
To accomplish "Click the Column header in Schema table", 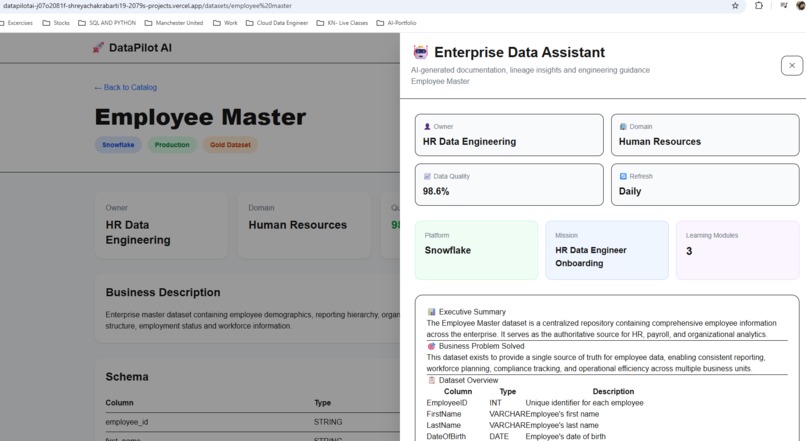I will pyautogui.click(x=119, y=403).
